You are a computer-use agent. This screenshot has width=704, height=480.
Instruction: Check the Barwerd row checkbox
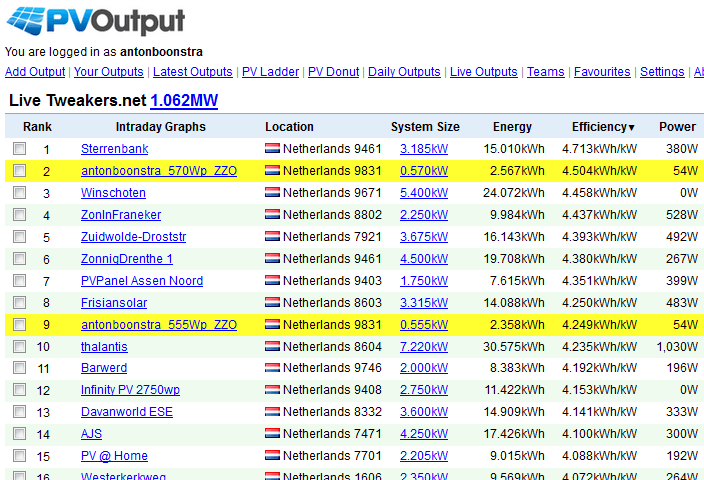[x=19, y=368]
